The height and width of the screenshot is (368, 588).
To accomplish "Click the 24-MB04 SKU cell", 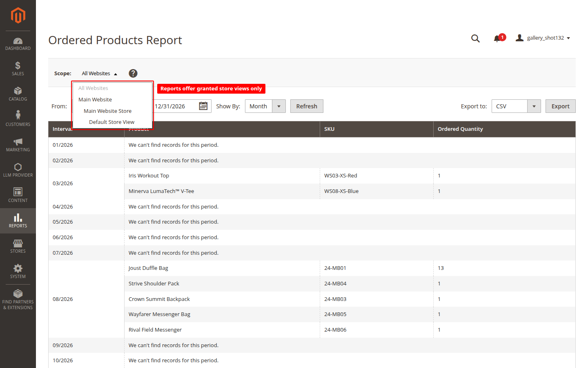I will (376, 284).
